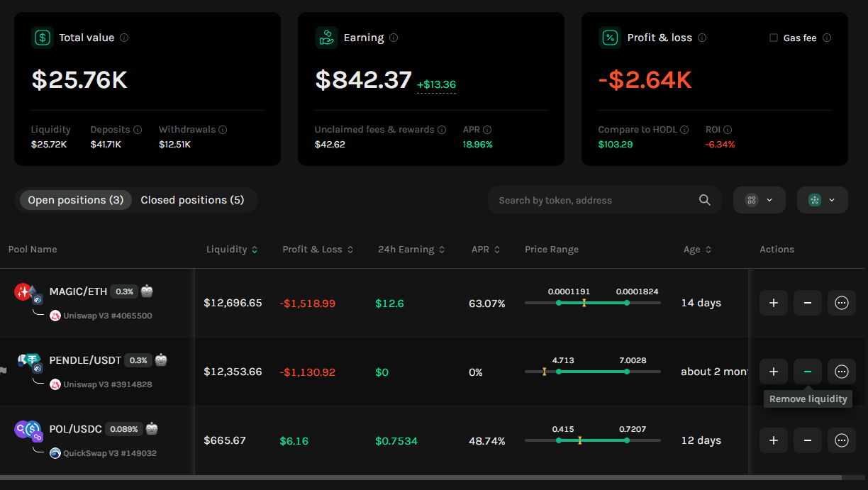Click the MAGIC/ETH price range bar
Image resolution: width=868 pixels, height=490 pixels.
(593, 303)
